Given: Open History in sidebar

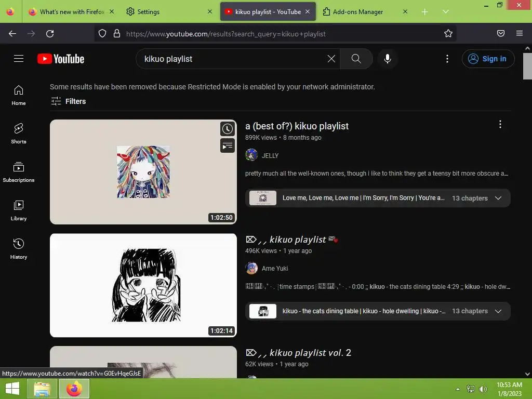Looking at the screenshot, I should pyautogui.click(x=19, y=249).
